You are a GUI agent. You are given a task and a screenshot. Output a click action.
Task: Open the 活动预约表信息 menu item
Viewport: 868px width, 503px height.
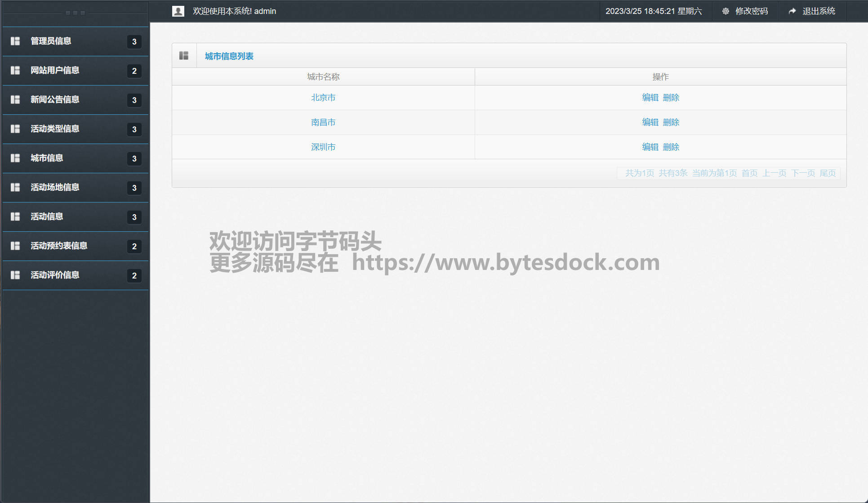[59, 246]
